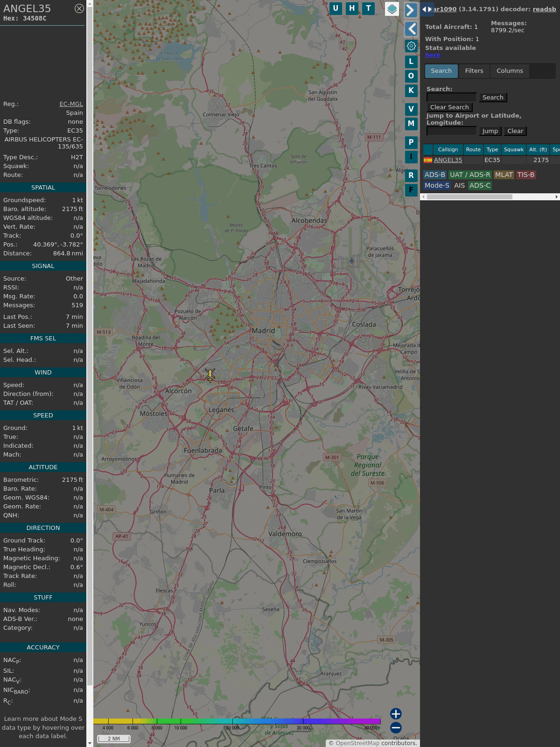Click the yellow helicopter icon on the map

210,374
